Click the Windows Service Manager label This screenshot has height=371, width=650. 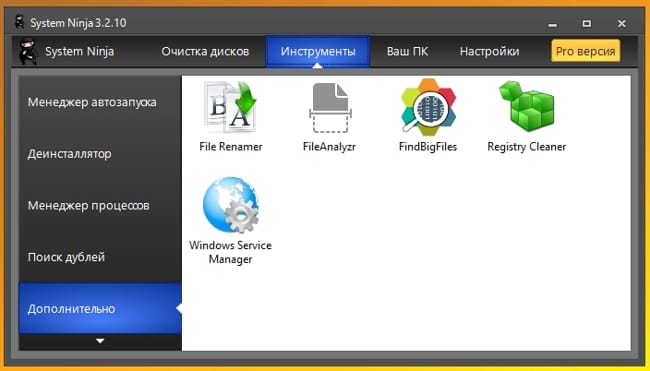[230, 252]
